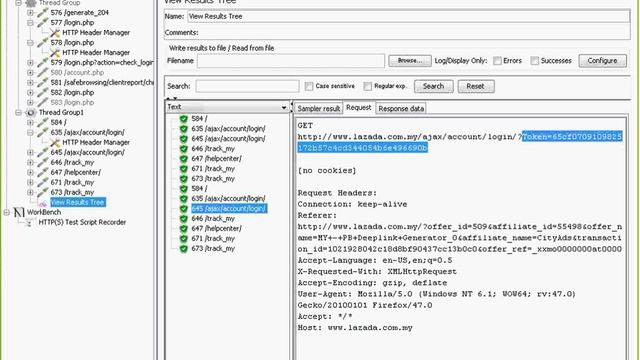
Task: Collapse Thread Group1 node
Action: [x=19, y=113]
